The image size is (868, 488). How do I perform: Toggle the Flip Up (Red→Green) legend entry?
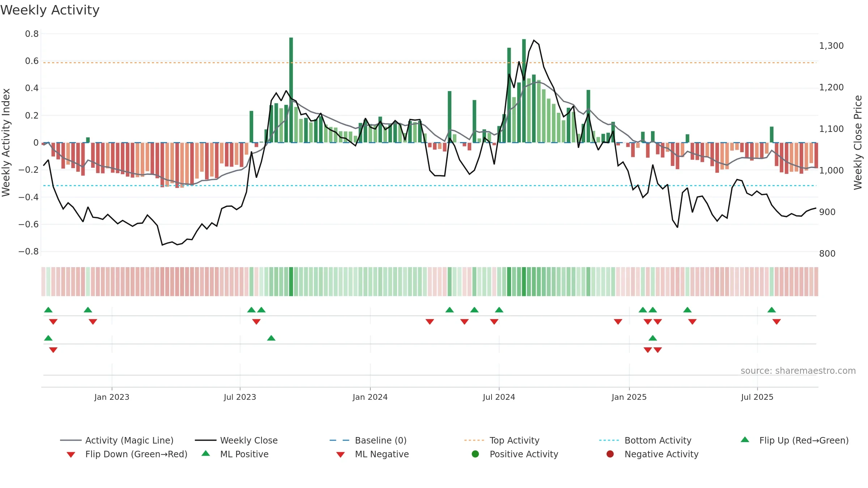795,440
